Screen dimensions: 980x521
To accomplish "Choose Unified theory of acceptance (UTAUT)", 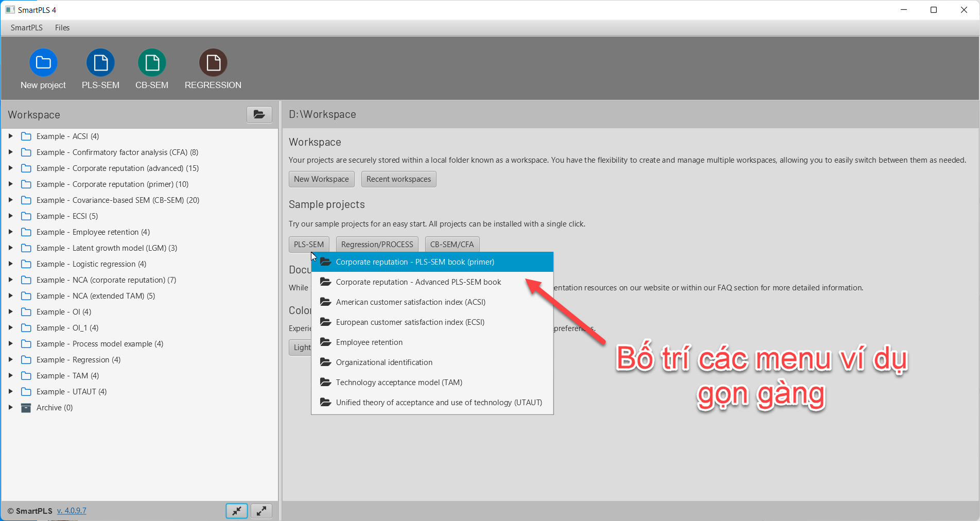I will pos(432,403).
